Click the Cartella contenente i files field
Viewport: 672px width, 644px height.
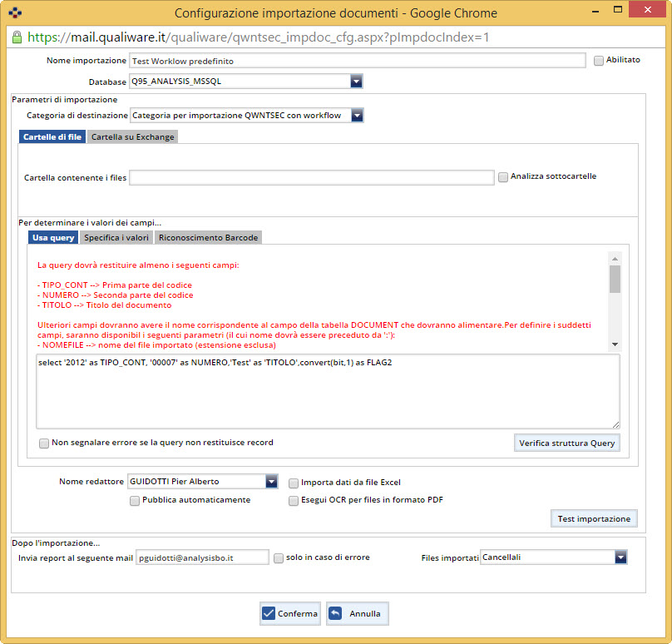[312, 177]
